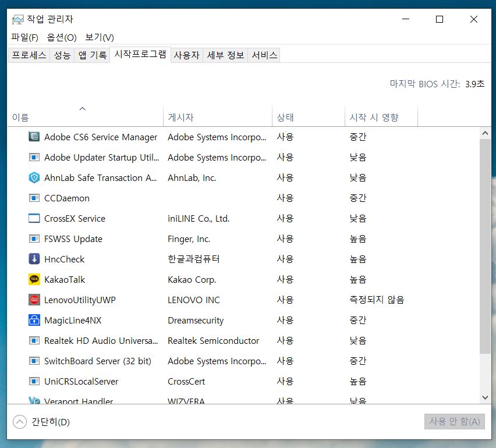496x448 pixels.
Task: Click the HncCheck download icon
Action: [34, 259]
